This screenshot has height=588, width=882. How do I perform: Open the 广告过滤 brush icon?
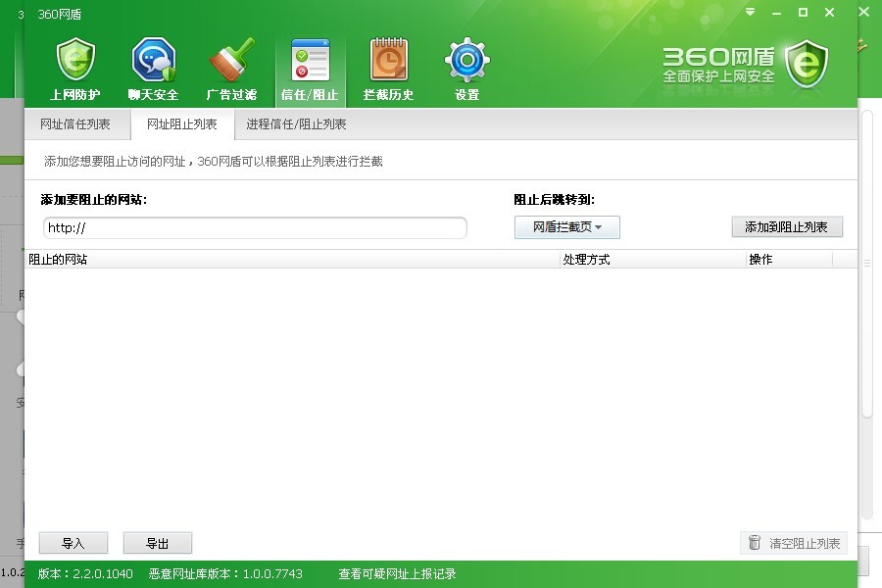[x=231, y=60]
